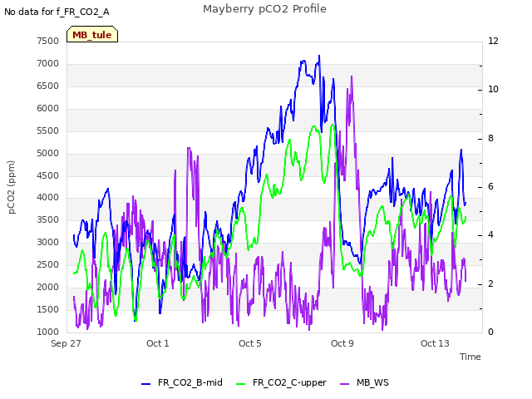Click the 10 tick on right axis
This screenshot has width=532, height=399.
pos(493,89)
